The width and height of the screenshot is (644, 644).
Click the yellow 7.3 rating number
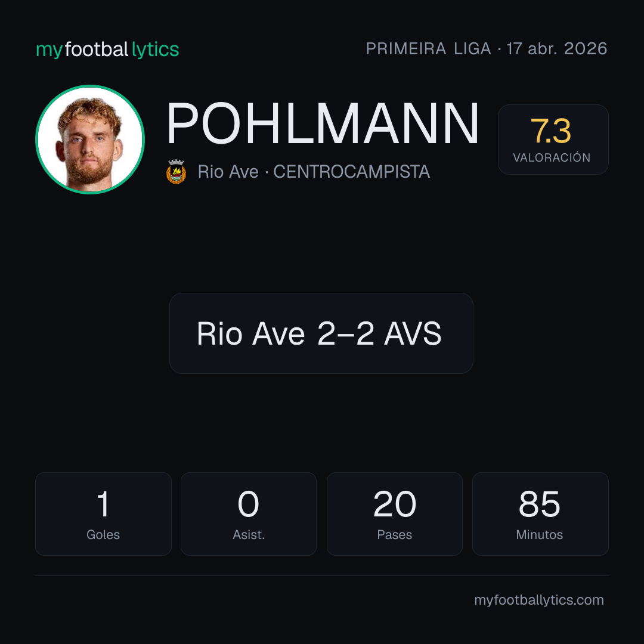point(551,131)
